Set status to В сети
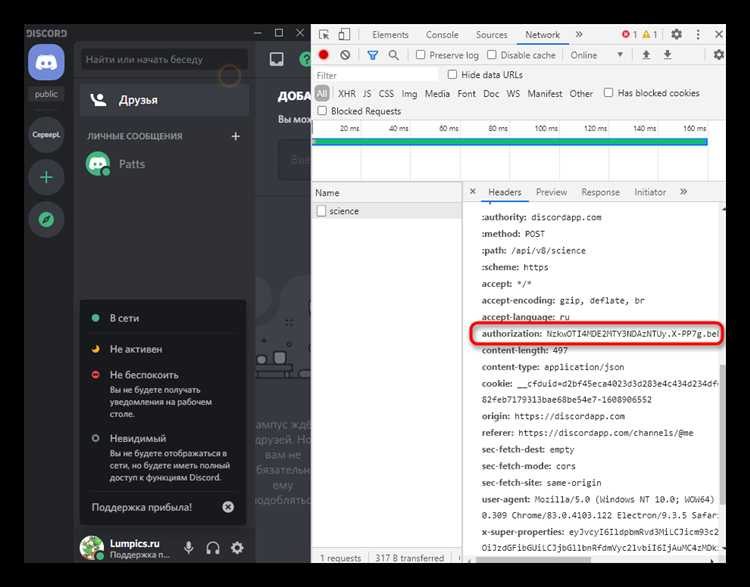 pyautogui.click(x=163, y=318)
